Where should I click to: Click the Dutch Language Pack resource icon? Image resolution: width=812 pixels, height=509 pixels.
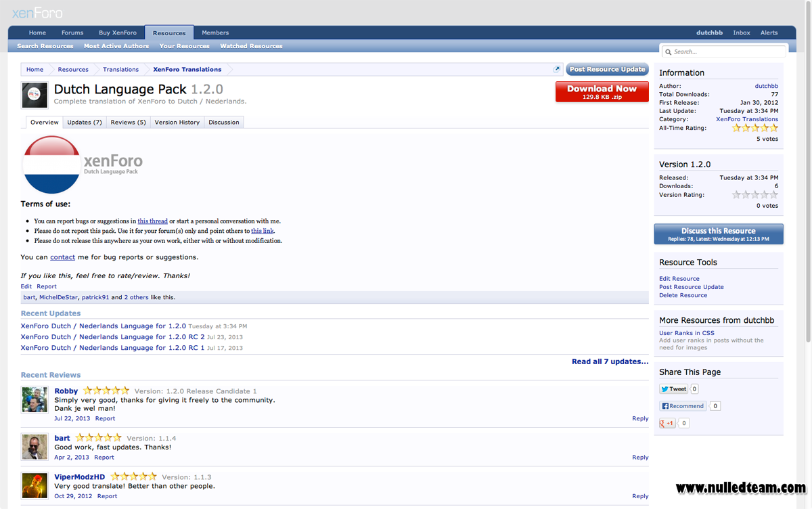point(35,95)
